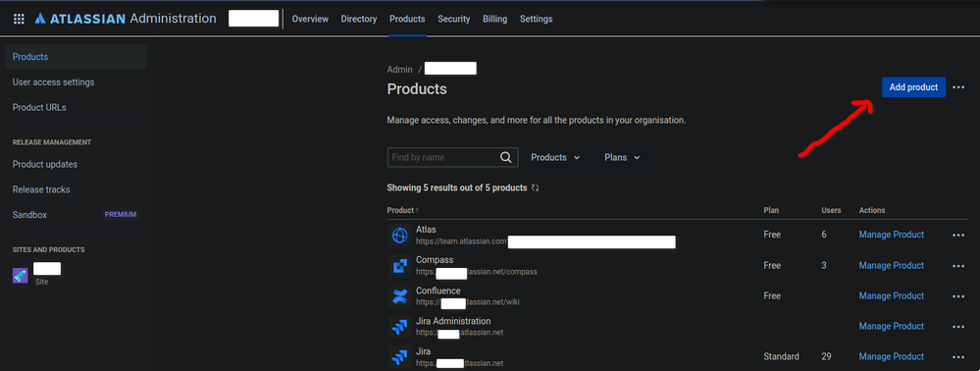980x371 pixels.
Task: Click the Users column header
Action: click(831, 210)
